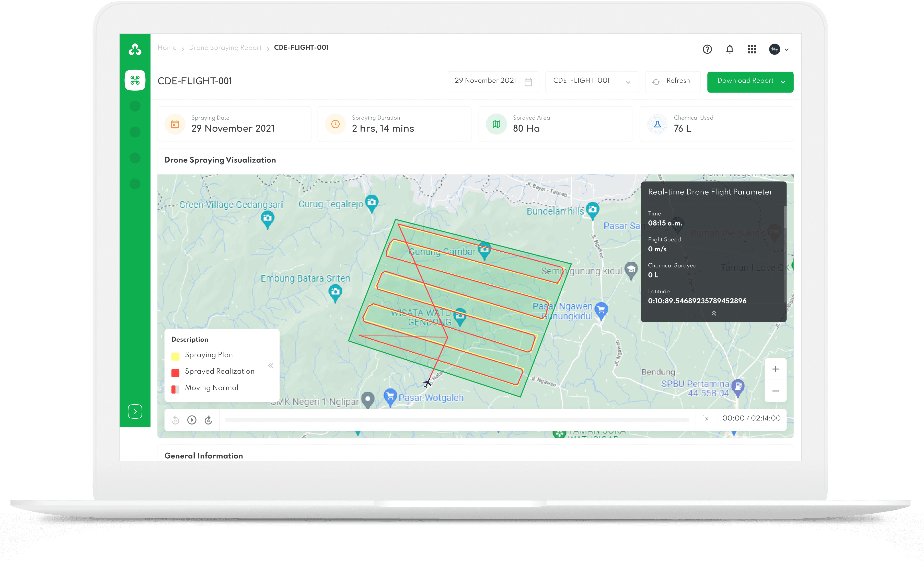924x569 pixels.
Task: Click the 76 L value
Action: pyautogui.click(x=682, y=129)
